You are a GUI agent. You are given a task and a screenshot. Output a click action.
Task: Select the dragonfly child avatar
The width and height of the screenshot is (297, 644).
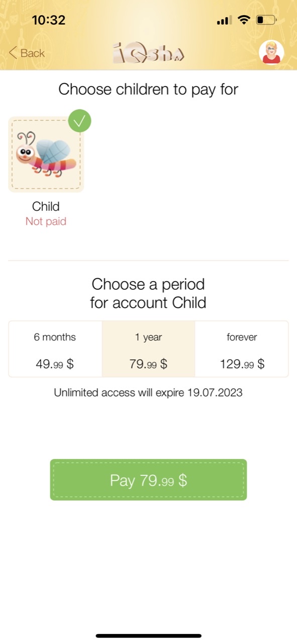[46, 154]
